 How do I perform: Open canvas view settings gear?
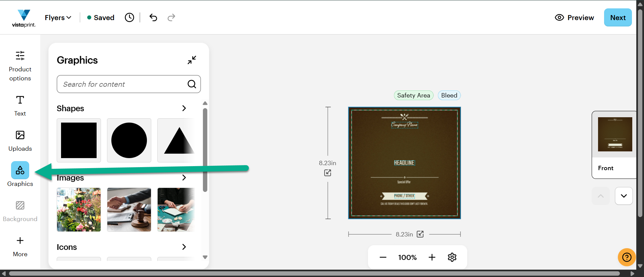tap(452, 257)
